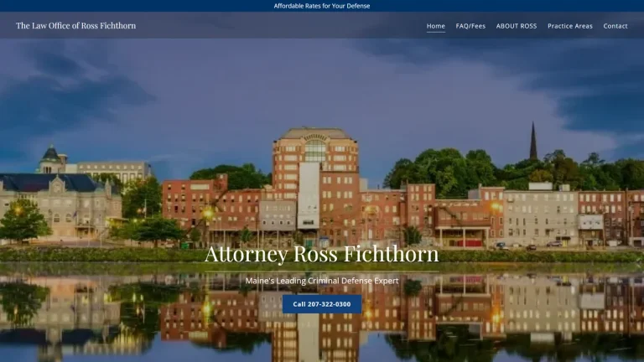The image size is (644, 362).
Task: Go to the FAQ/Fees page
Action: pyautogui.click(x=470, y=26)
